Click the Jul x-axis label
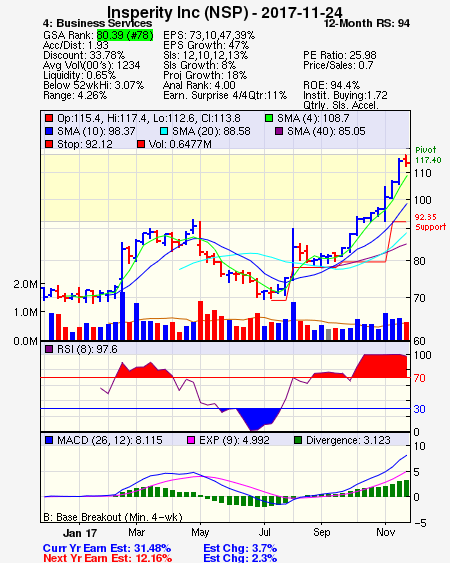 [x=265, y=532]
